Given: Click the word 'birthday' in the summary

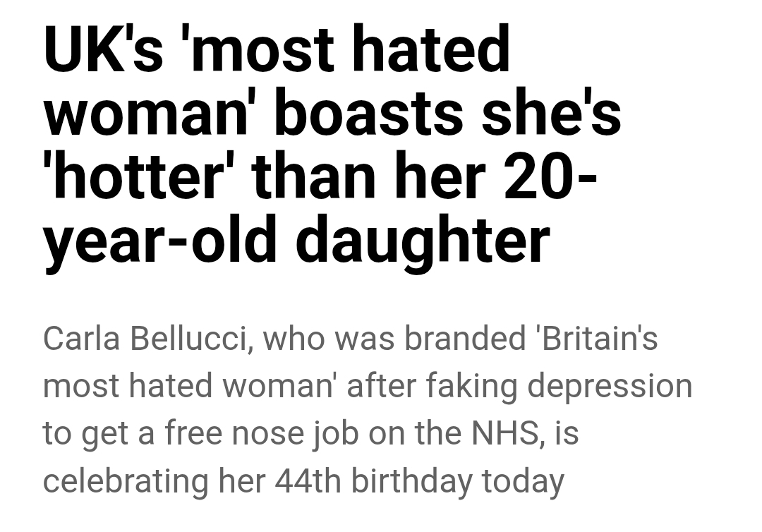Looking at the screenshot, I should tap(411, 481).
